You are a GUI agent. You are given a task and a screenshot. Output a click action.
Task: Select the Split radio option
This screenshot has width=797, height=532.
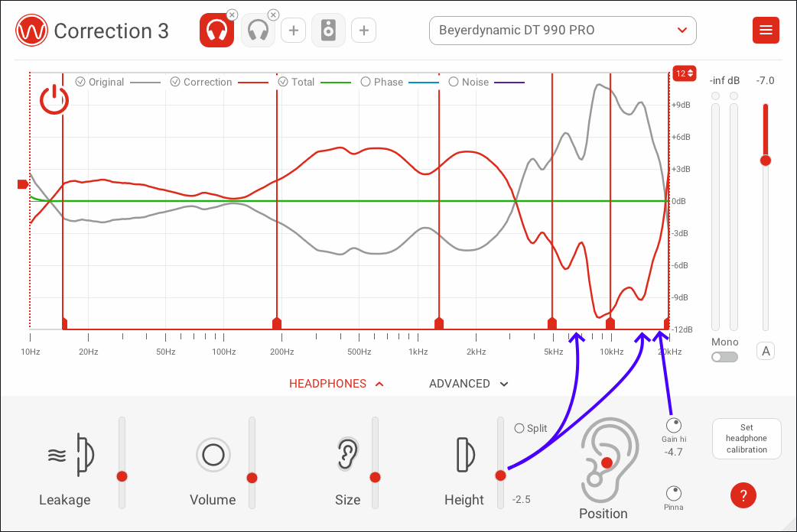click(x=519, y=428)
